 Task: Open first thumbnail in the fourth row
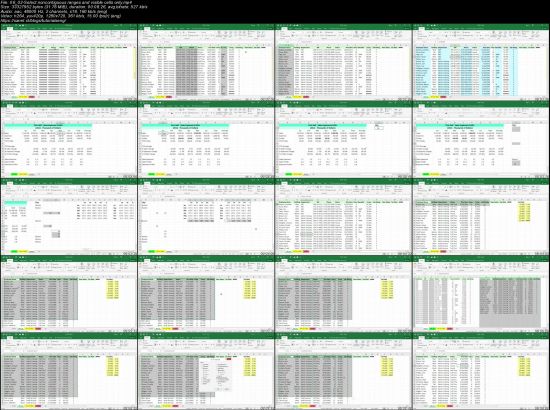coord(69,294)
